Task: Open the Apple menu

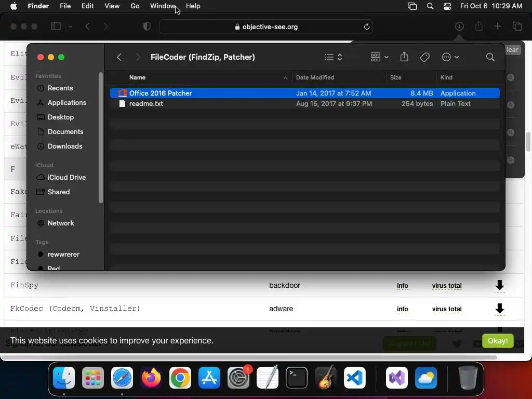Action: (14, 6)
